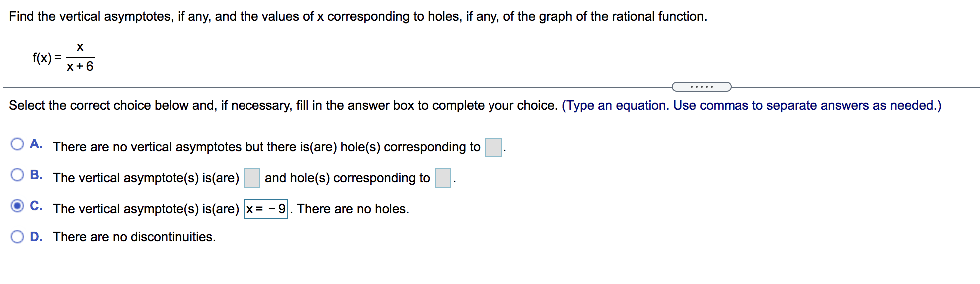The height and width of the screenshot is (284, 980).
Task: Click the 'x = −9' answer field
Action: pos(265,209)
